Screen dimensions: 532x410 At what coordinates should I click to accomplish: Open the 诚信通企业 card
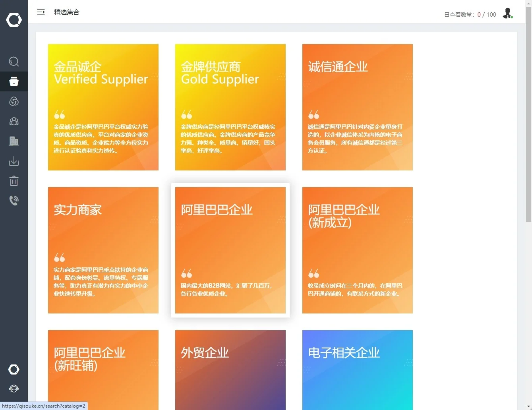tap(358, 107)
